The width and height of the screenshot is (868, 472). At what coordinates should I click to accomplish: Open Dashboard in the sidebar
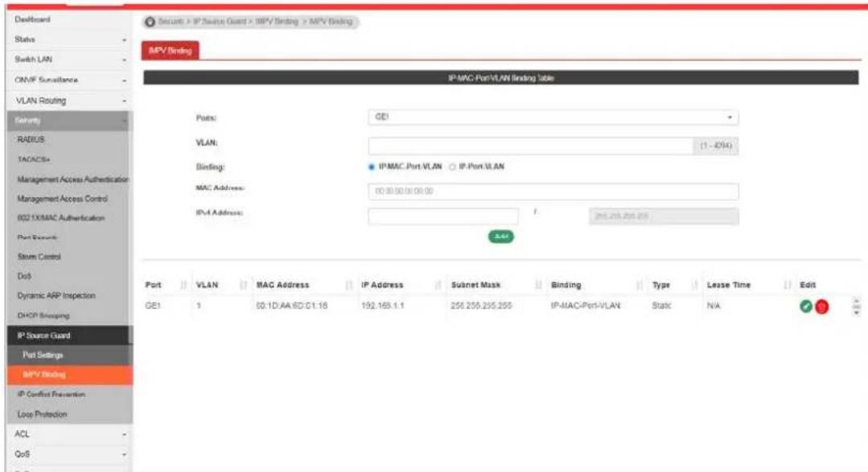[x=33, y=19]
